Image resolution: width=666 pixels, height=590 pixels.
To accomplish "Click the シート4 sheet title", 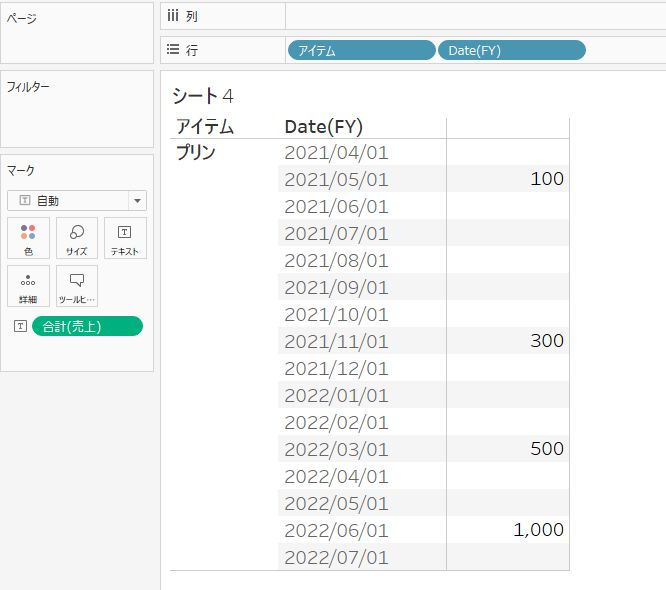I will pyautogui.click(x=203, y=96).
